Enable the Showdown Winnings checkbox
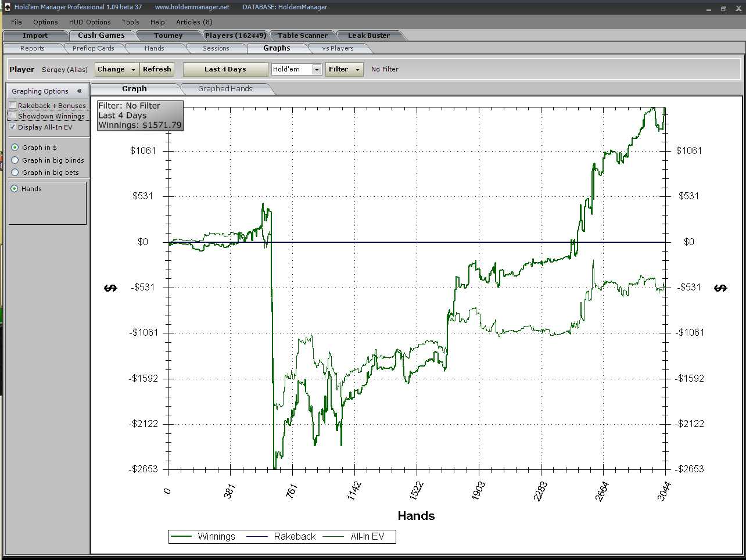Viewport: 746px width, 560px height. coord(13,116)
